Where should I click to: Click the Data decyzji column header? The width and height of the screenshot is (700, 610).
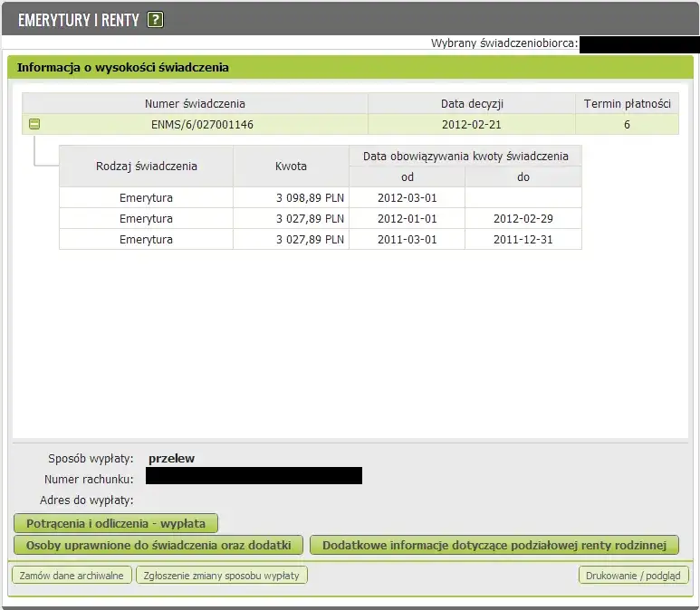[x=472, y=104]
